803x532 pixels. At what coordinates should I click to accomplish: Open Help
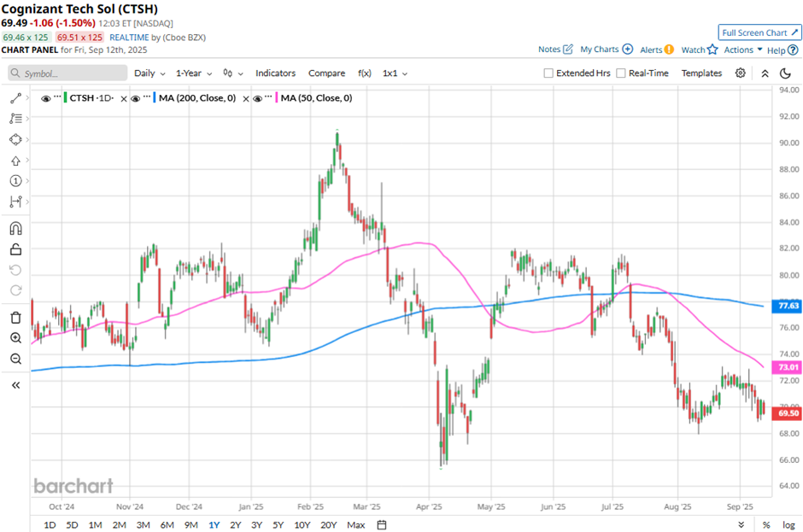coord(782,50)
